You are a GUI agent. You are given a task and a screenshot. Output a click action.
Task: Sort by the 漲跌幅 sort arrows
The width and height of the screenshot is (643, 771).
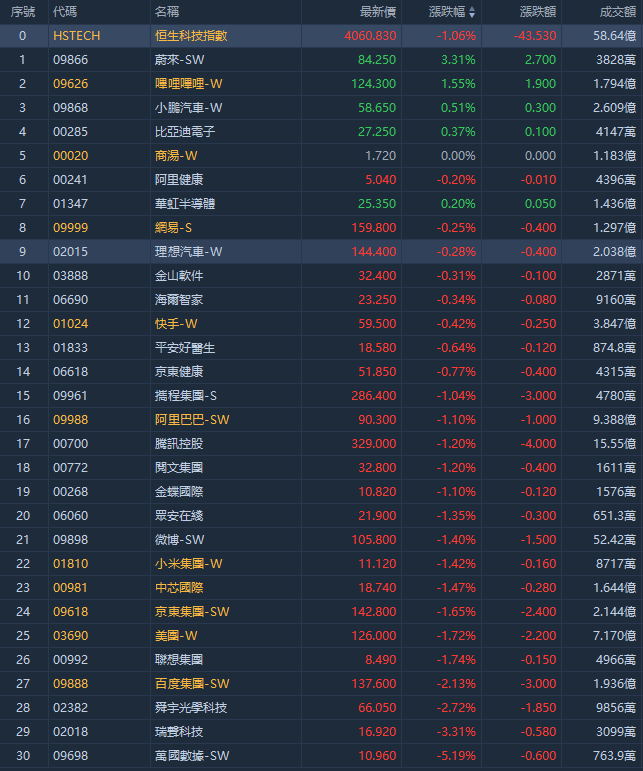tap(472, 12)
